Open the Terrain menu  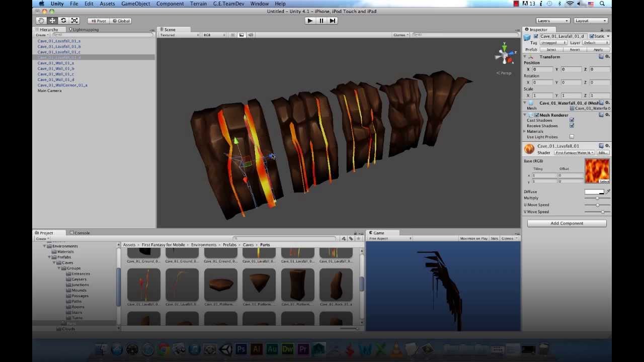pyautogui.click(x=198, y=4)
